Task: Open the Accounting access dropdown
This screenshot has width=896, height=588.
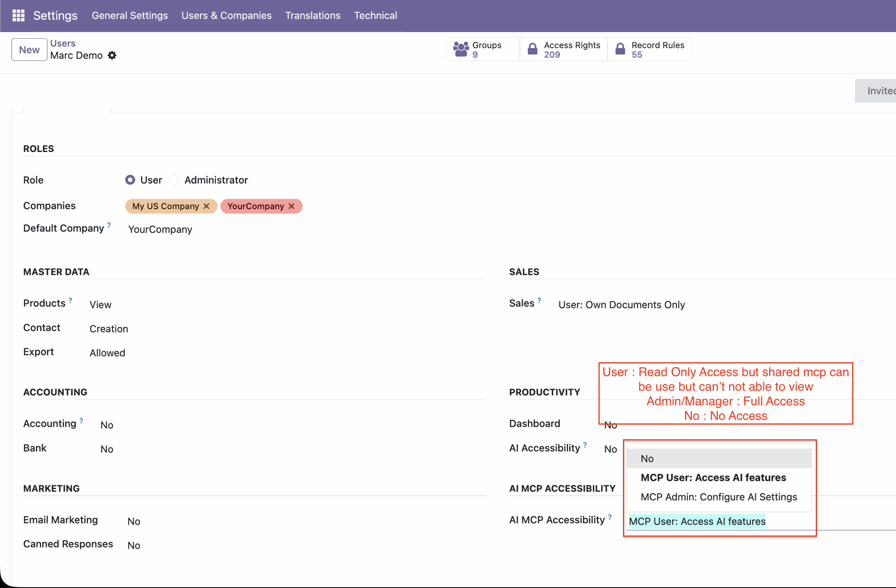Action: tap(107, 425)
